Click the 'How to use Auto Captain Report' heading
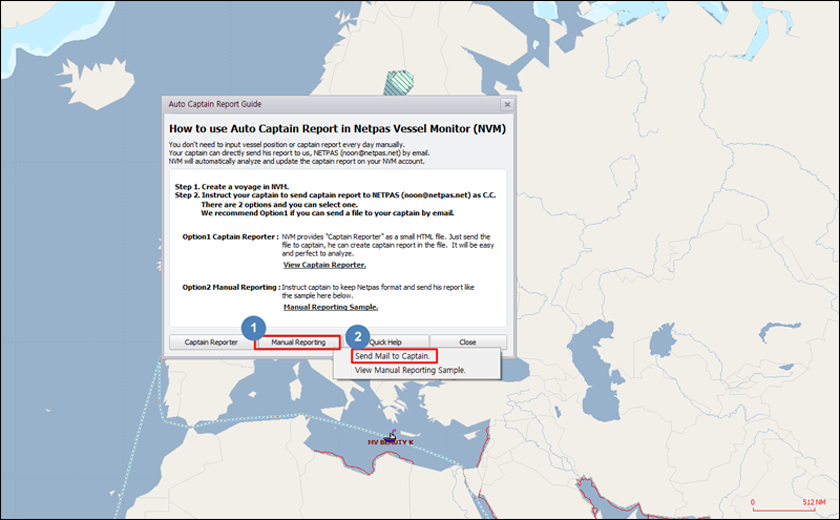840x520 pixels. click(338, 129)
